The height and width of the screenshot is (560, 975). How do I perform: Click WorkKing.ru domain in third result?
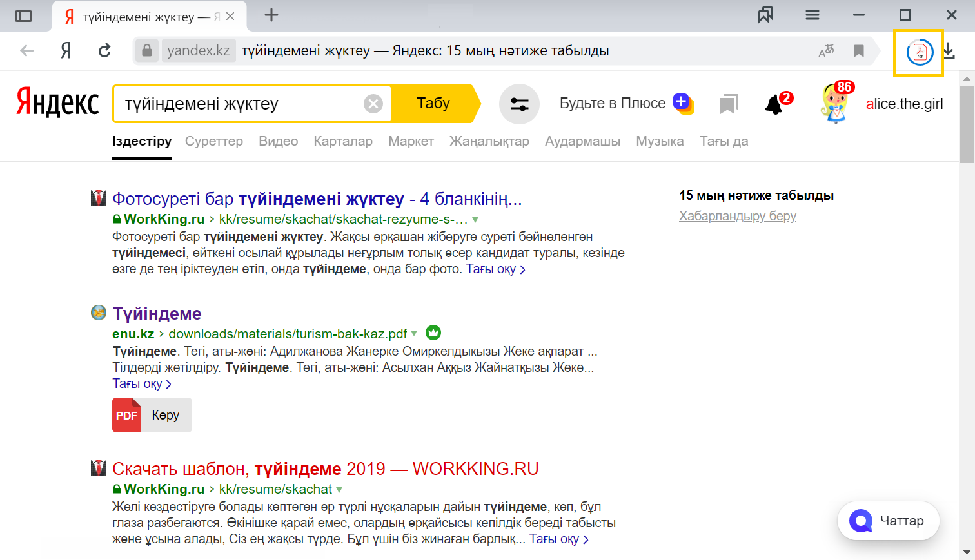coord(164,489)
